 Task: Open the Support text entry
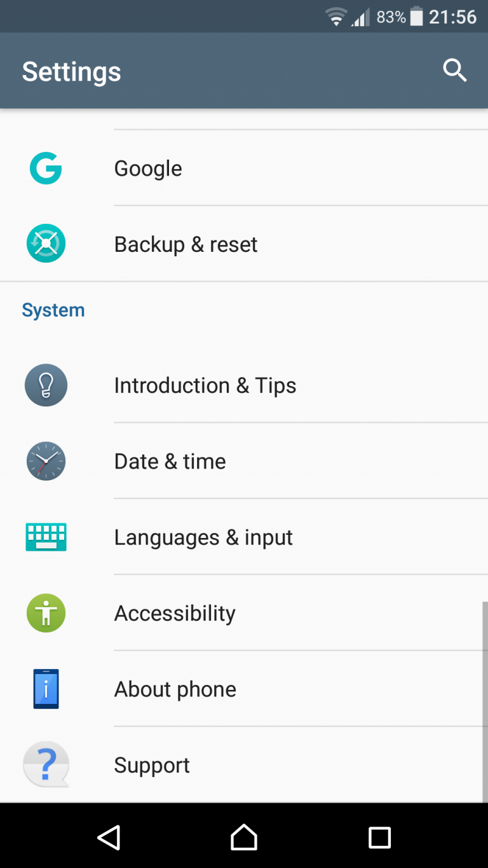pyautogui.click(x=152, y=765)
